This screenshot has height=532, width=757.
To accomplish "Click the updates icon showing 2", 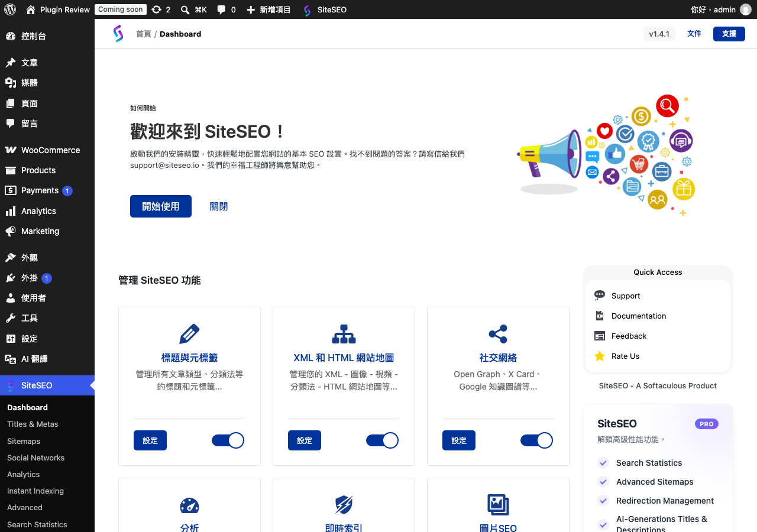I will 156,9.
